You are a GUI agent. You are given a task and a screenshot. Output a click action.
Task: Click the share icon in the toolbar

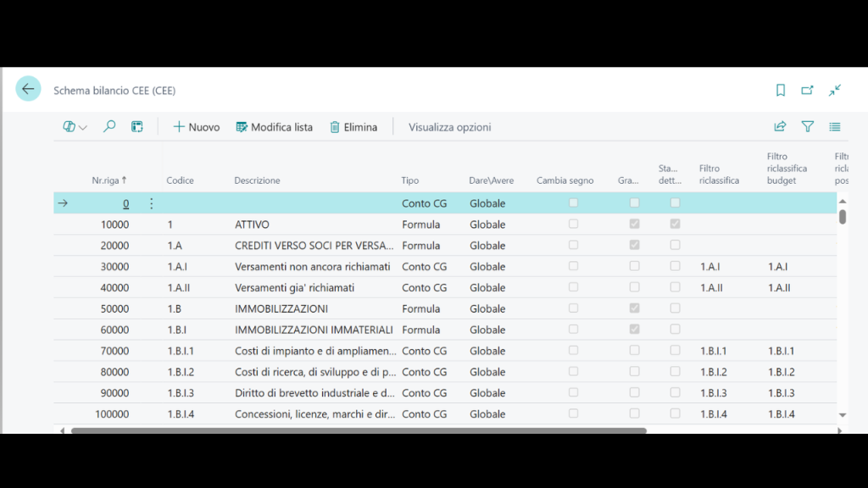pyautogui.click(x=780, y=127)
